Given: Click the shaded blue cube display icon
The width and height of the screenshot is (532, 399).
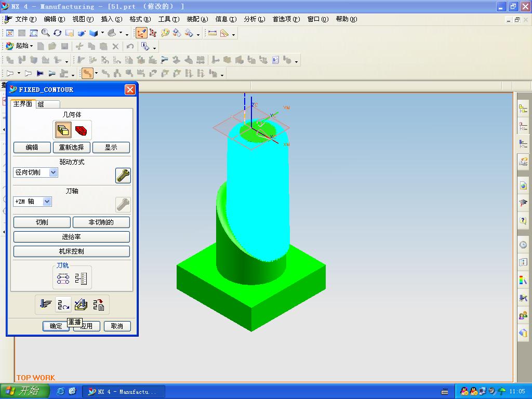Looking at the screenshot, I should (94, 33).
